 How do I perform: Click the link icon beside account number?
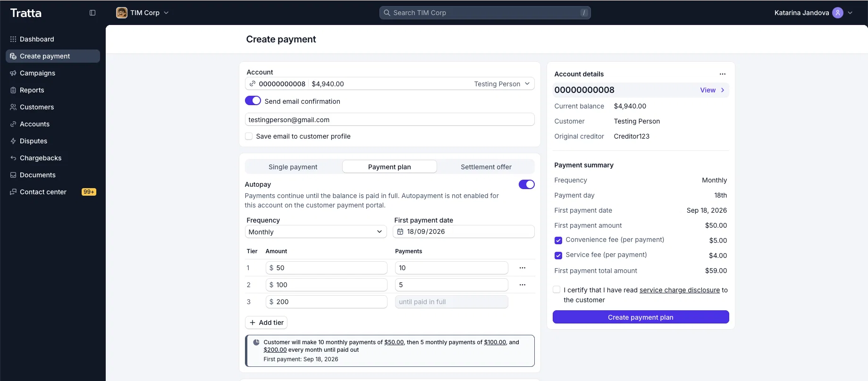[253, 83]
